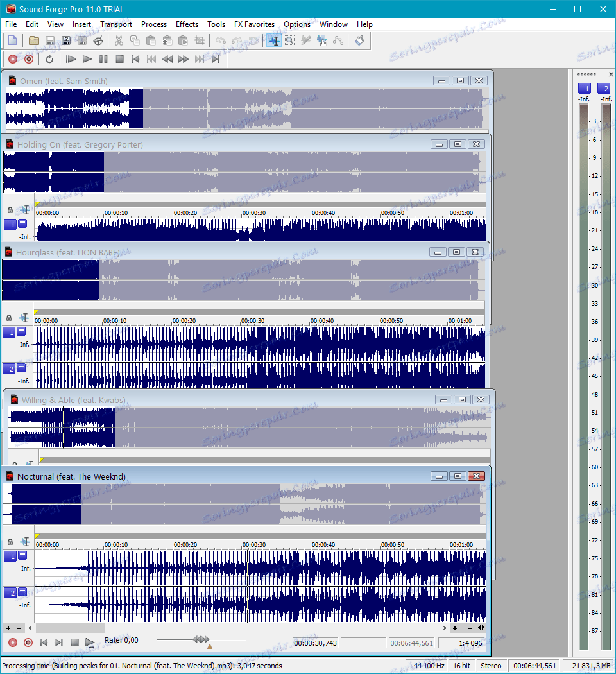This screenshot has height=674, width=616.
Task: Open the Effects menu
Action: [187, 24]
